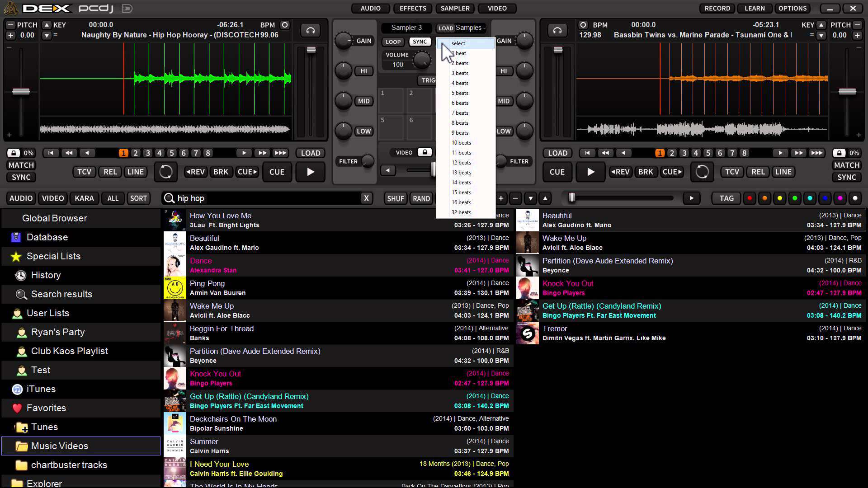The height and width of the screenshot is (488, 868).
Task: Play the left deck
Action: tap(310, 172)
